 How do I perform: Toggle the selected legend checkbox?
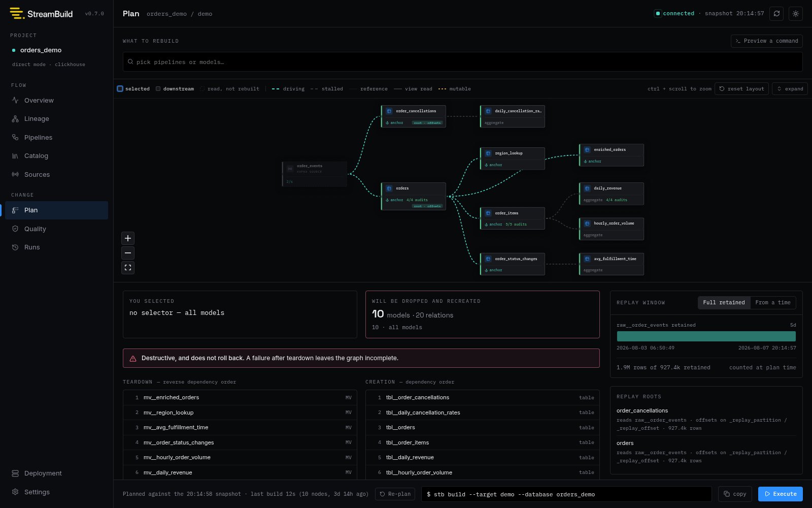pyautogui.click(x=120, y=89)
